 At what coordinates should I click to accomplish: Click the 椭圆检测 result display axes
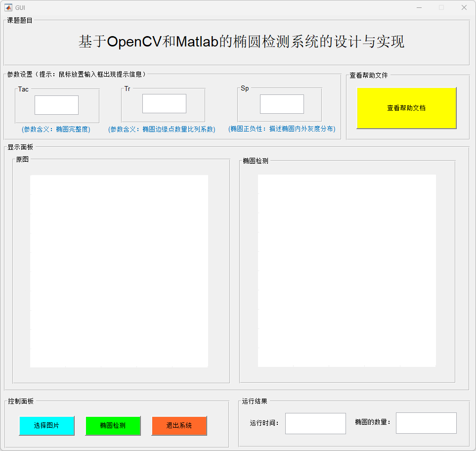click(x=346, y=271)
